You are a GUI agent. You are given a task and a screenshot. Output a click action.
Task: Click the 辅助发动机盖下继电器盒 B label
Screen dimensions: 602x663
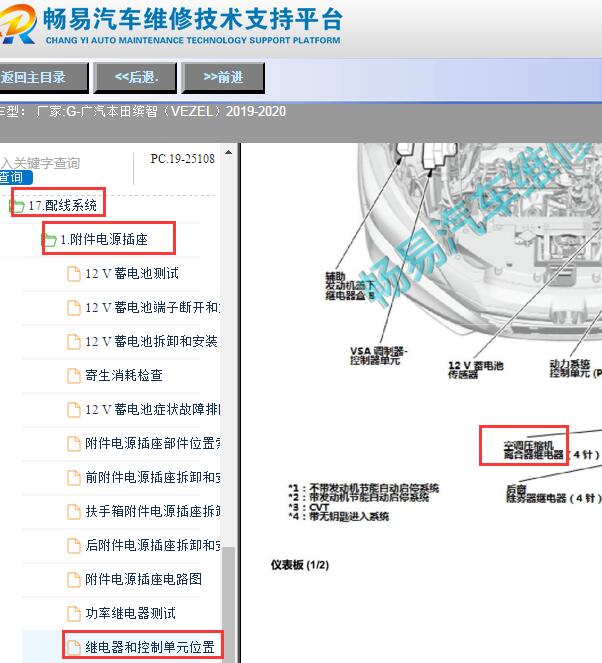(350, 286)
